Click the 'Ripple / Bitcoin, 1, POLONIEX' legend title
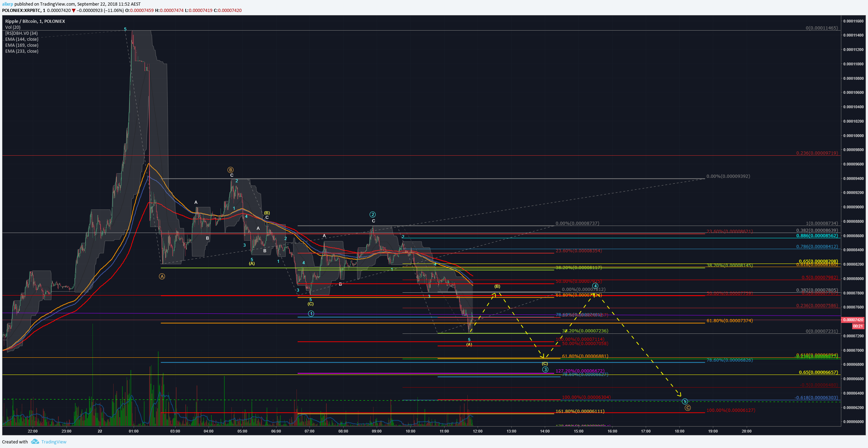The width and height of the screenshot is (868, 448). 35,21
